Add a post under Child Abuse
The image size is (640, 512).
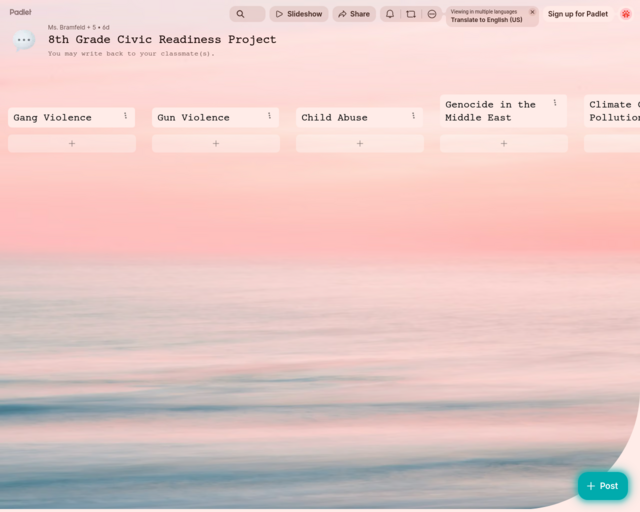coord(360,143)
